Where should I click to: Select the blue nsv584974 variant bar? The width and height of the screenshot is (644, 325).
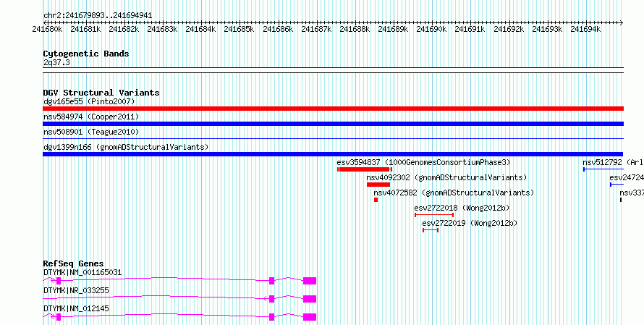click(333, 124)
